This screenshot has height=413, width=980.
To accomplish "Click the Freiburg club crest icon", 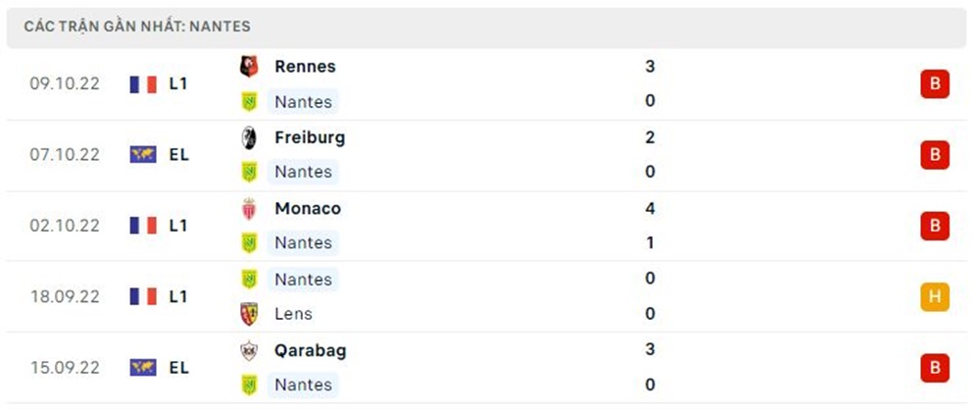I will 249,137.
